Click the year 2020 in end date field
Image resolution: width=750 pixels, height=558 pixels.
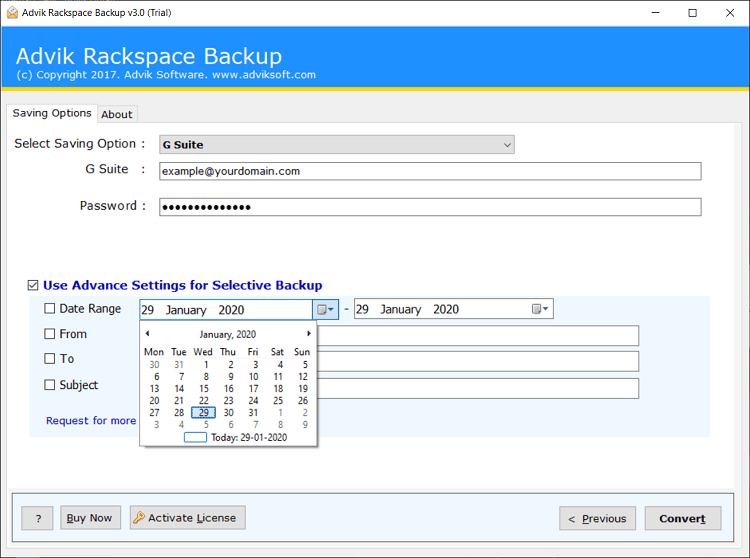[x=446, y=309]
